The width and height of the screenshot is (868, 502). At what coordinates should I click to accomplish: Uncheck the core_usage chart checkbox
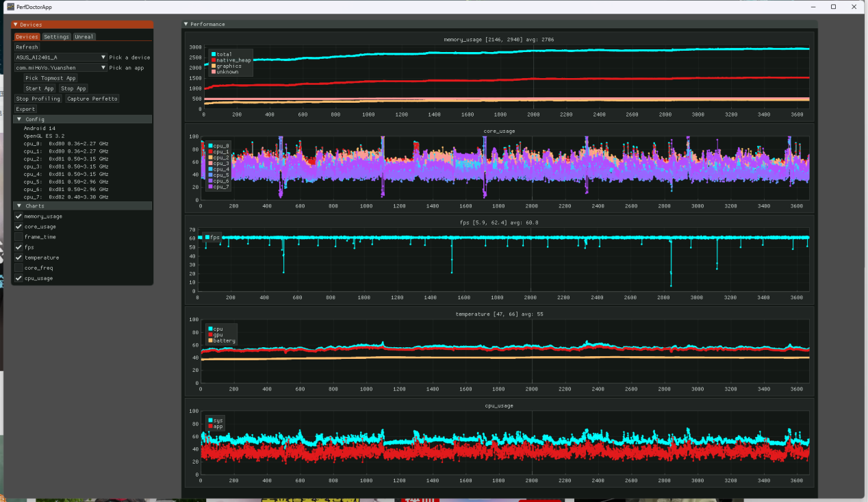pos(18,227)
